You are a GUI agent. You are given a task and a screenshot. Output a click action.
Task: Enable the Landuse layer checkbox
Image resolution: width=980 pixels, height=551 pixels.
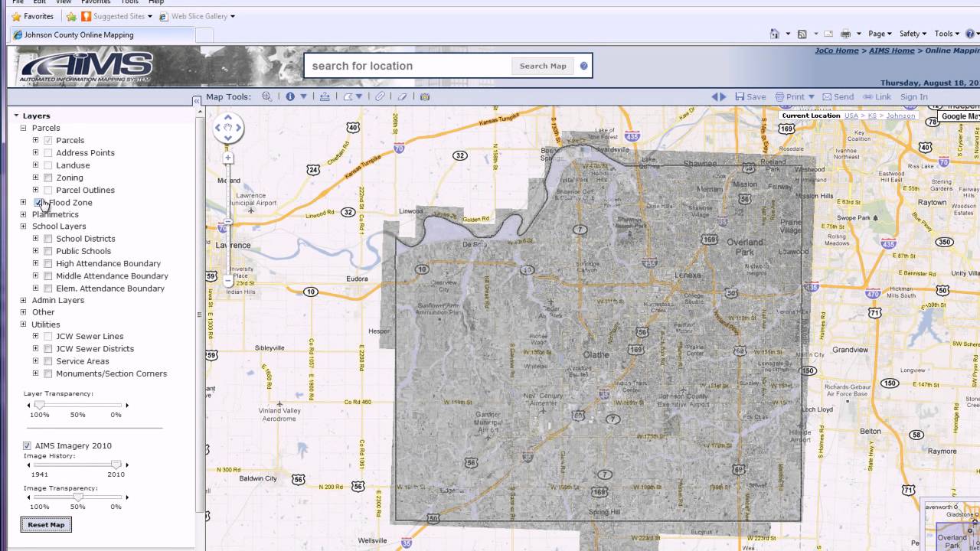click(x=48, y=165)
